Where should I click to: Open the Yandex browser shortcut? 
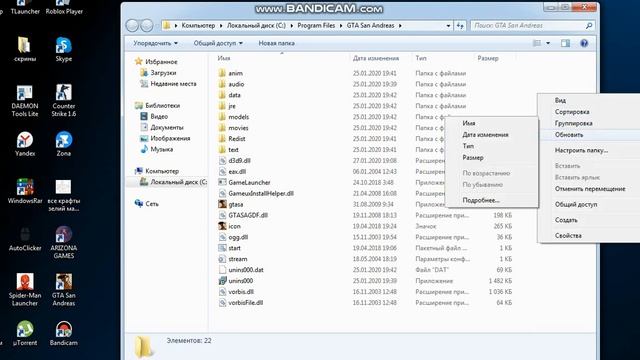tap(24, 144)
